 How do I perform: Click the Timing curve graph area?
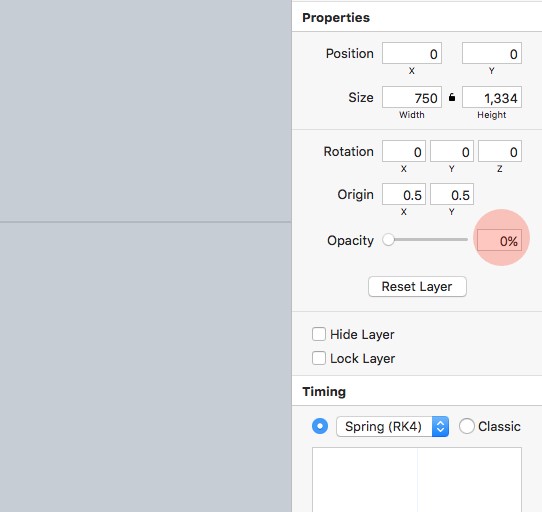pyautogui.click(x=417, y=480)
